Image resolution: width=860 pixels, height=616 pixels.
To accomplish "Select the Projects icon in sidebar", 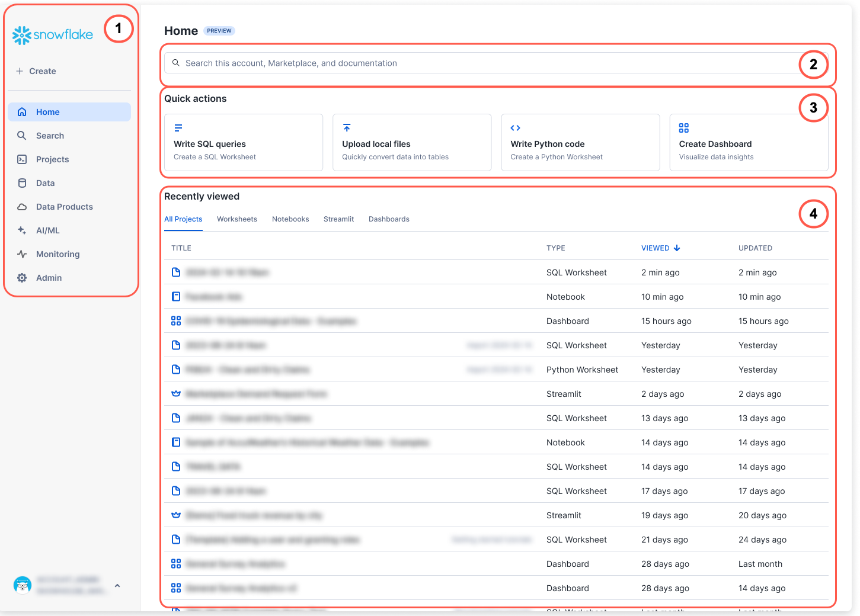I will (x=22, y=159).
